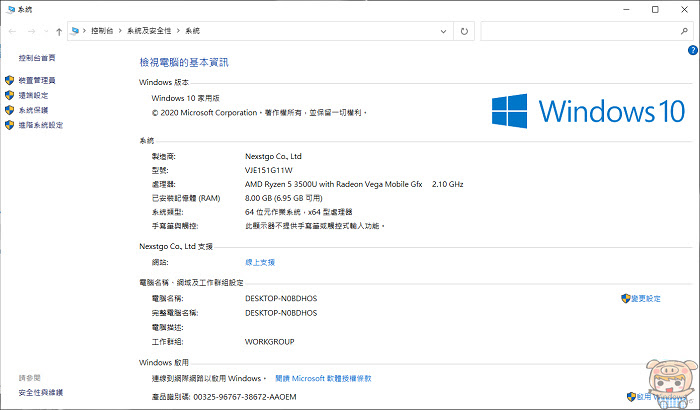This screenshot has width=700, height=410.
Task: Click the Windows 10 logo
Action: 588,111
